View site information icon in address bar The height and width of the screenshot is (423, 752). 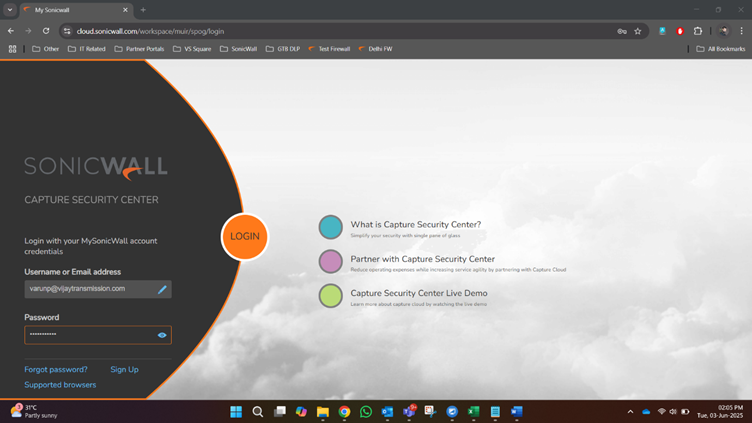click(x=67, y=31)
